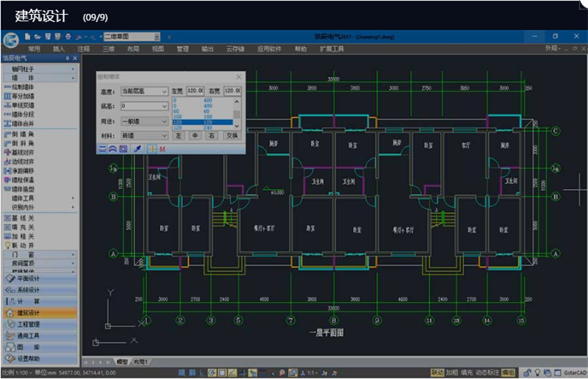Viewport: 588px width, 379px height.
Task: Select the 墙柱保温 insulation tool
Action: [x=24, y=179]
